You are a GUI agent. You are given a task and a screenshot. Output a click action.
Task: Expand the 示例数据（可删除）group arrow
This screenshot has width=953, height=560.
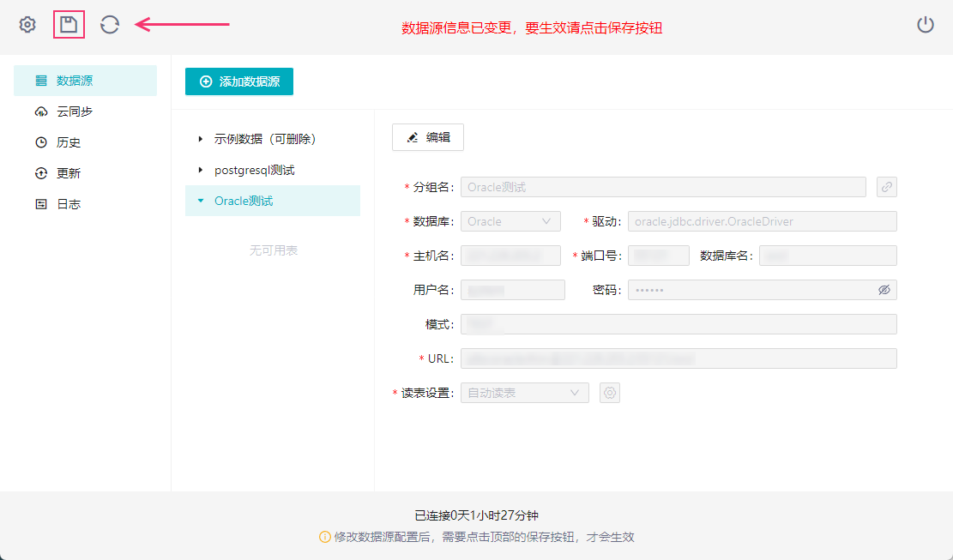click(201, 139)
